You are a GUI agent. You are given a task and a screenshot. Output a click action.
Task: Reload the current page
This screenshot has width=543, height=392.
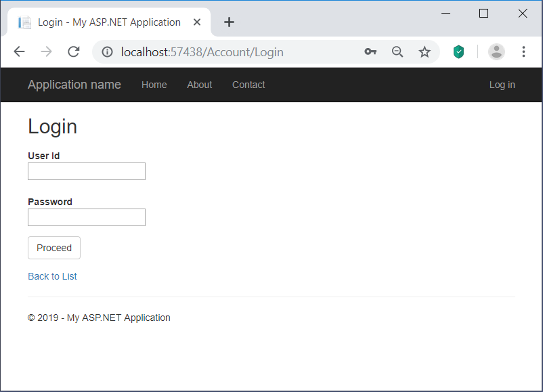pyautogui.click(x=73, y=51)
